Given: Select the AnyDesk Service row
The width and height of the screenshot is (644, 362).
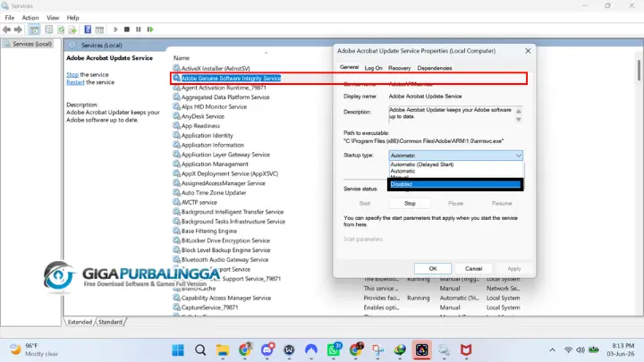Looking at the screenshot, I should [x=202, y=116].
